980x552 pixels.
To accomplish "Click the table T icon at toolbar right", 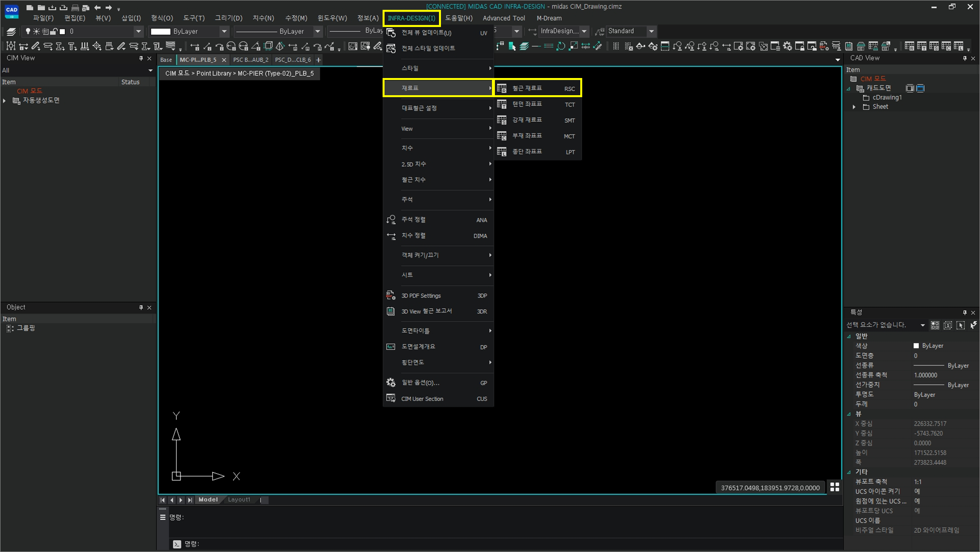I will [x=922, y=46].
